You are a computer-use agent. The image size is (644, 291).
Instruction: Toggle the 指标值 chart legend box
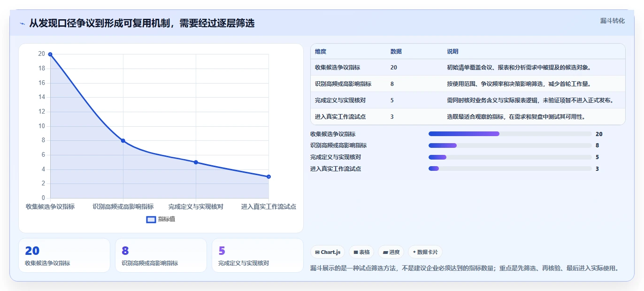(151, 219)
